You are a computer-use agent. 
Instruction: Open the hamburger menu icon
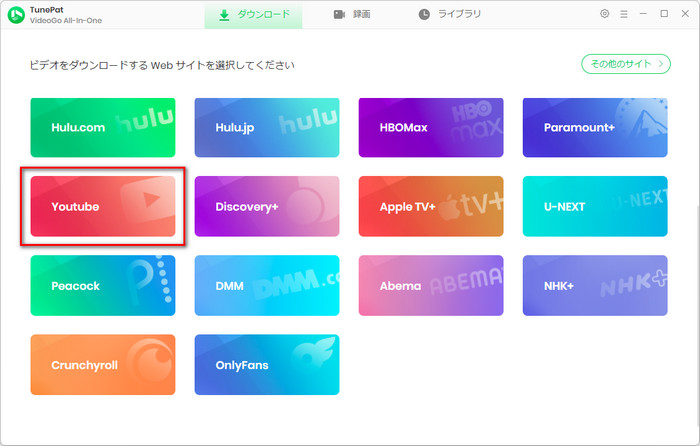[624, 14]
